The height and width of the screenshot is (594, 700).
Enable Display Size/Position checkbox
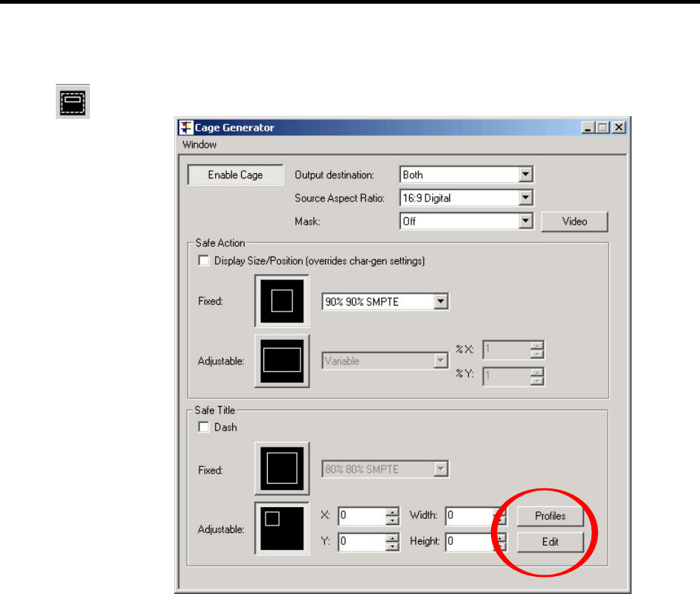[x=204, y=261]
